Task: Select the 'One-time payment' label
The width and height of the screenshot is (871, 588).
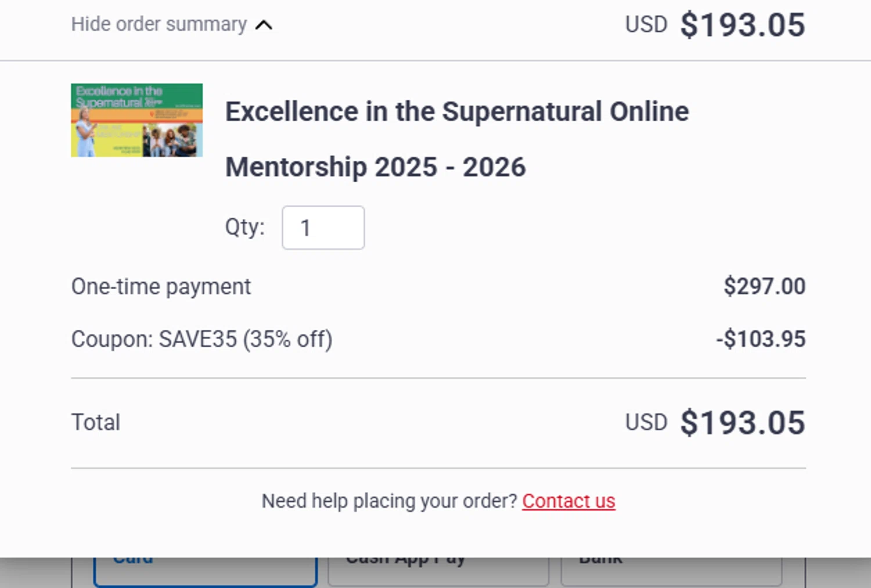Action: [161, 287]
